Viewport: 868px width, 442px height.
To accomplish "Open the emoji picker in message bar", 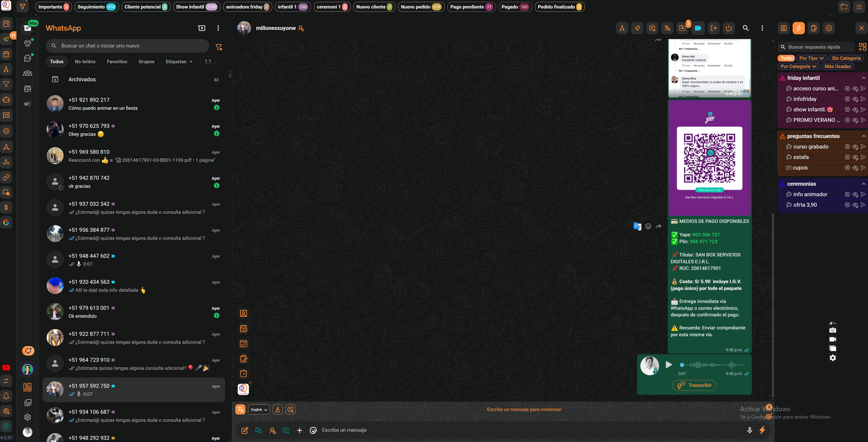I will pos(313,430).
